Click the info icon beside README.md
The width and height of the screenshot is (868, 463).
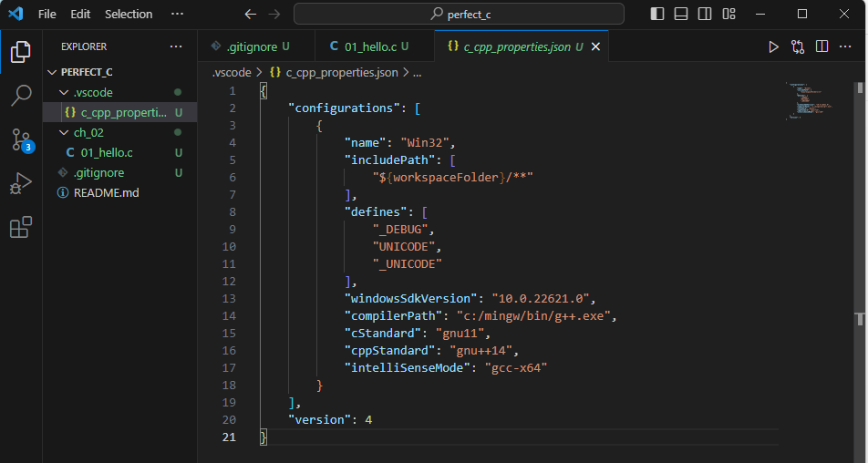[63, 193]
